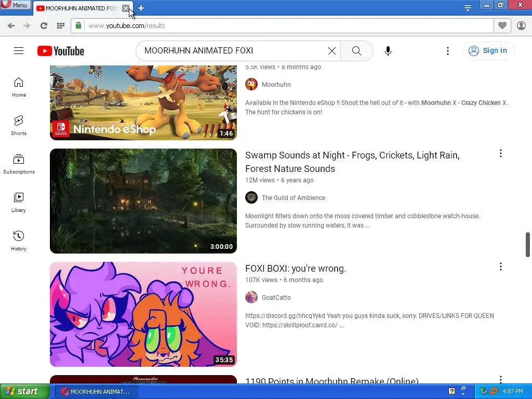Click the green secure lock icon
The width and height of the screenshot is (532, 399).
click(x=78, y=25)
